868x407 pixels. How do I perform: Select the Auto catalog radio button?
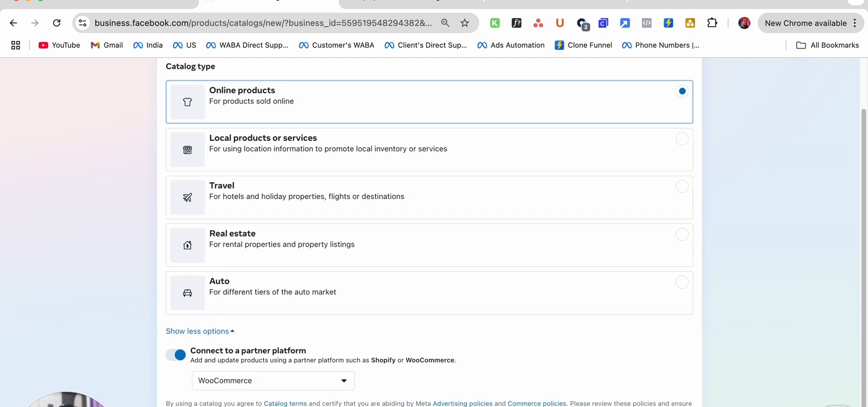(x=682, y=282)
